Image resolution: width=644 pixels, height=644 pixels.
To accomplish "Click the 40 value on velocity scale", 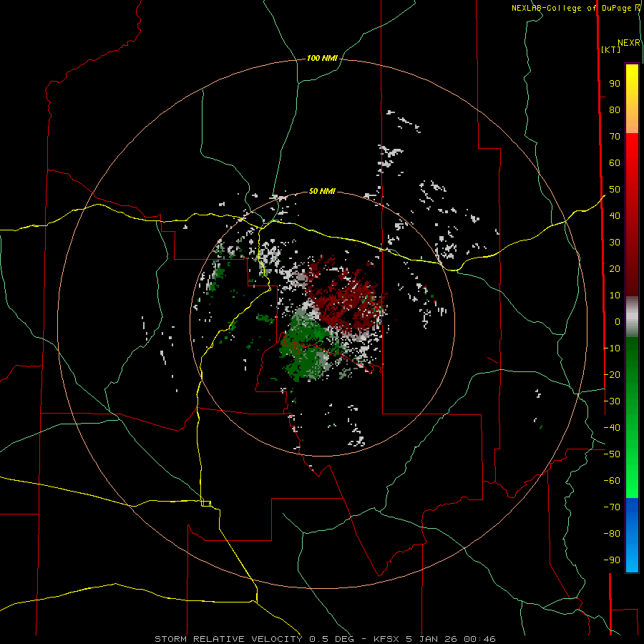I will tap(615, 216).
